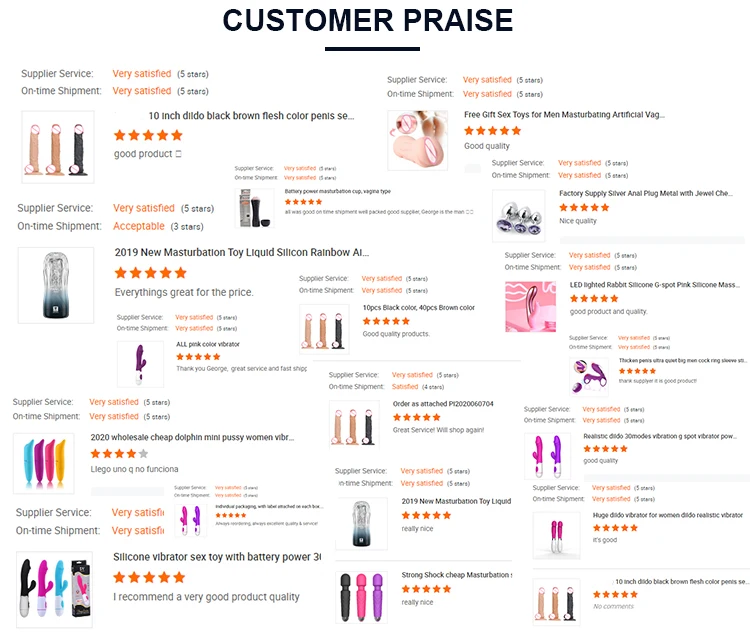Image resolution: width=750 pixels, height=634 pixels.
Task: Click the star rating above "it's good"
Action: point(615,527)
